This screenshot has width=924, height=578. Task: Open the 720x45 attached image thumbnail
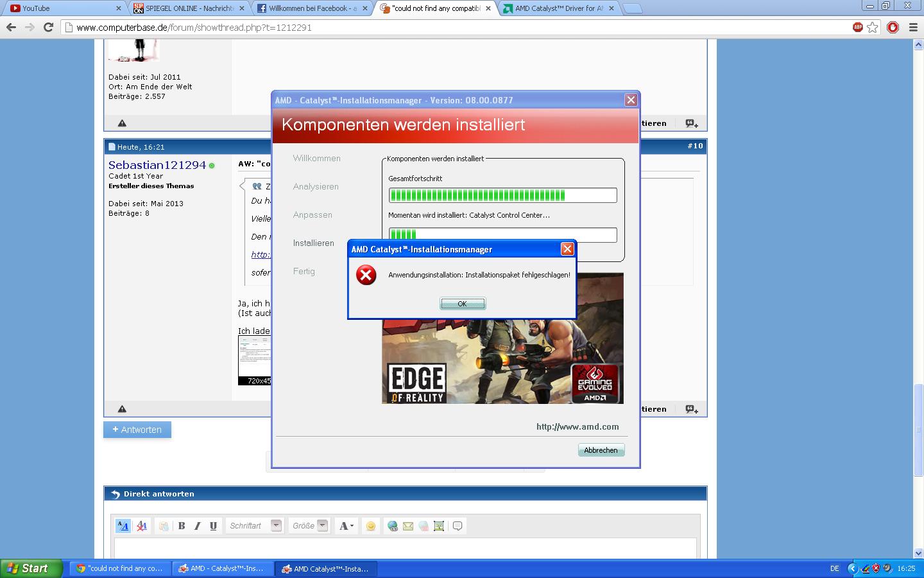tap(254, 360)
